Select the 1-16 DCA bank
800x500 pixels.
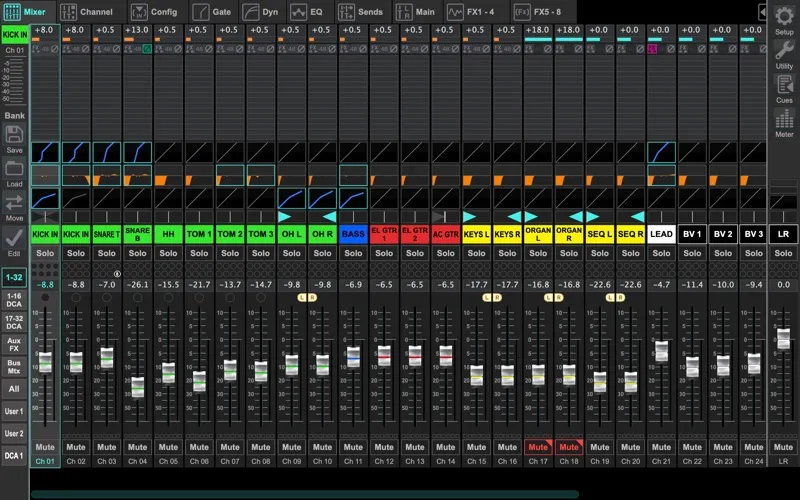pyautogui.click(x=14, y=300)
